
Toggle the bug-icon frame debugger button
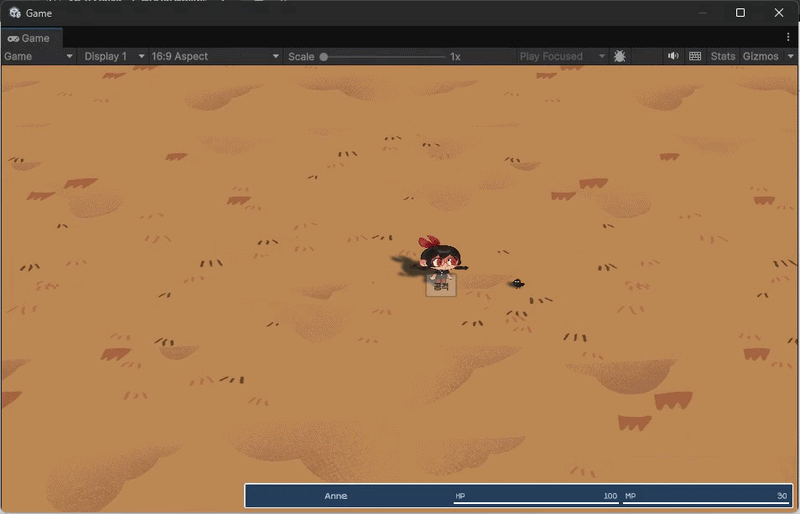(x=620, y=57)
